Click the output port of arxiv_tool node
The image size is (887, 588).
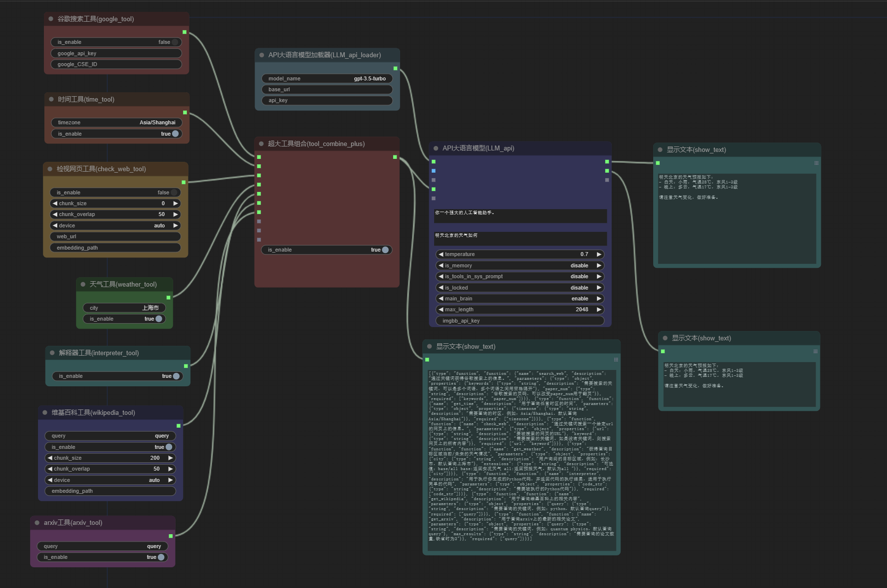coord(171,536)
